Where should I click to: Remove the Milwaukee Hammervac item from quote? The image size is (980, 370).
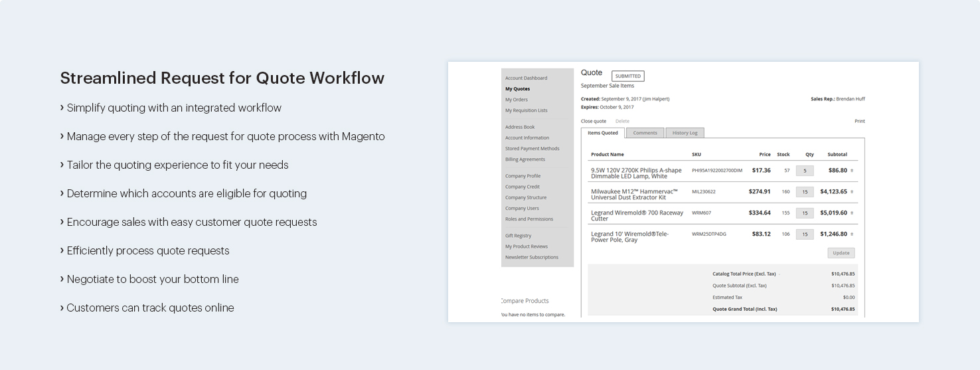[x=852, y=192]
